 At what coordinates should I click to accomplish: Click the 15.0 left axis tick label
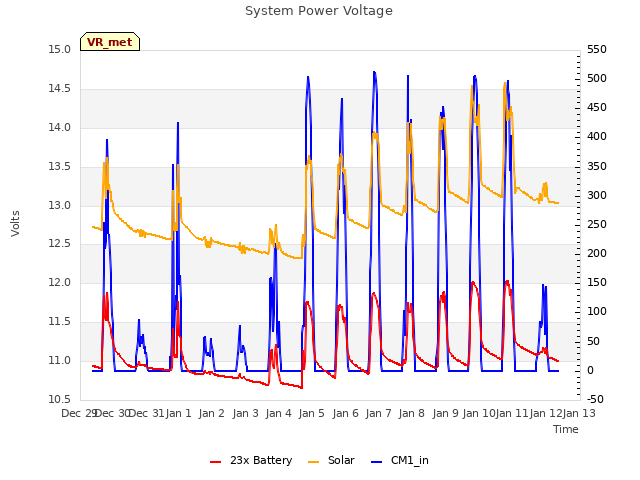(60, 49)
